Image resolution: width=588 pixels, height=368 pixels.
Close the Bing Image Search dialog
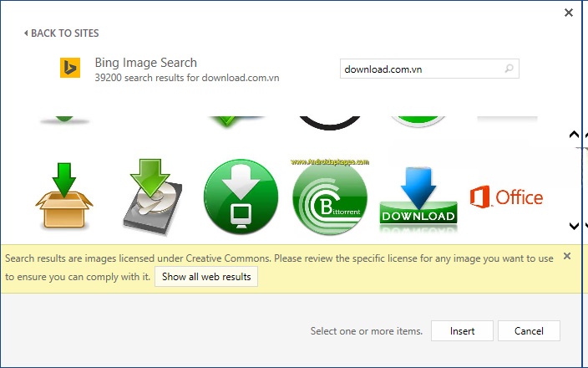coord(569,13)
